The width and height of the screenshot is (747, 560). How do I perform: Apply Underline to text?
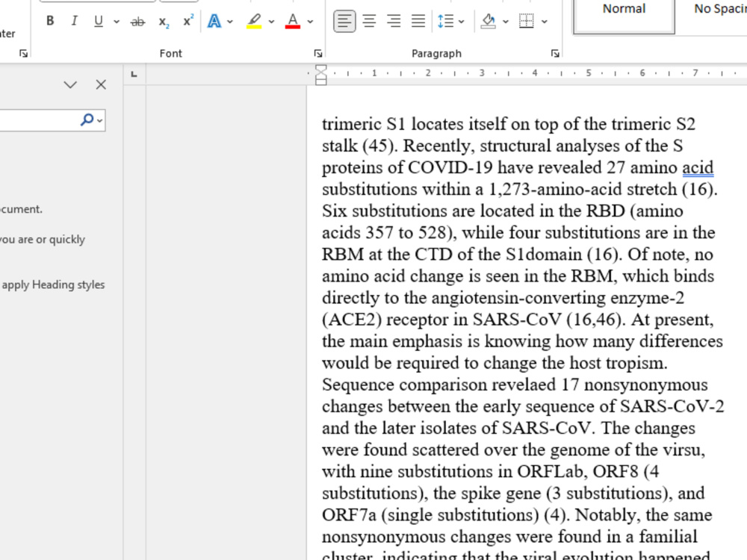coord(98,21)
